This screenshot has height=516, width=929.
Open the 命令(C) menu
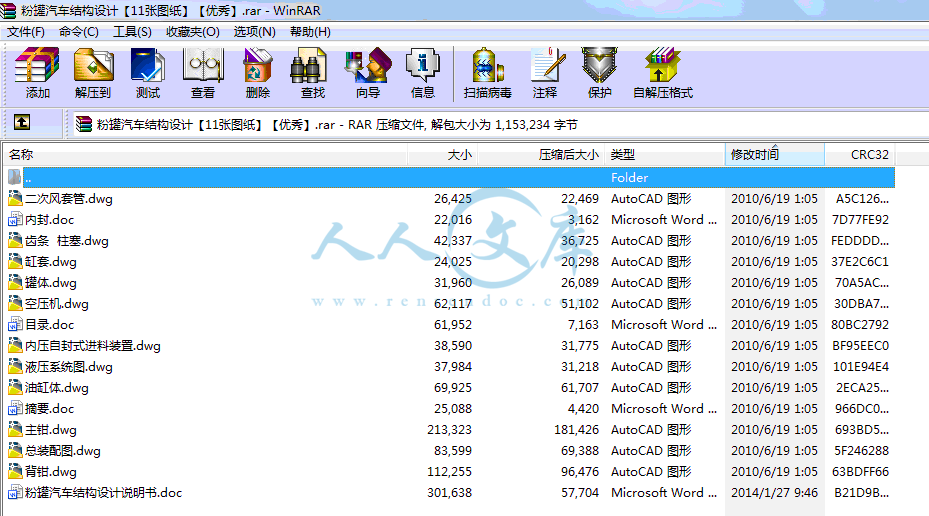79,32
